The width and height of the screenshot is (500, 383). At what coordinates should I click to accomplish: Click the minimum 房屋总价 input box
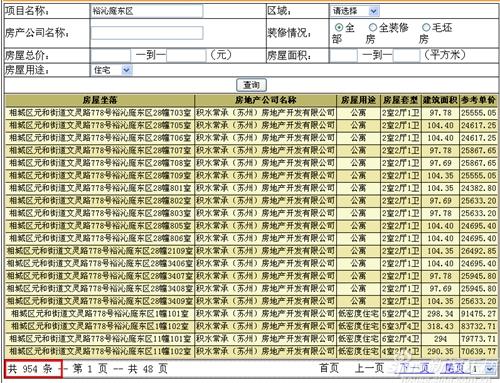[110, 55]
